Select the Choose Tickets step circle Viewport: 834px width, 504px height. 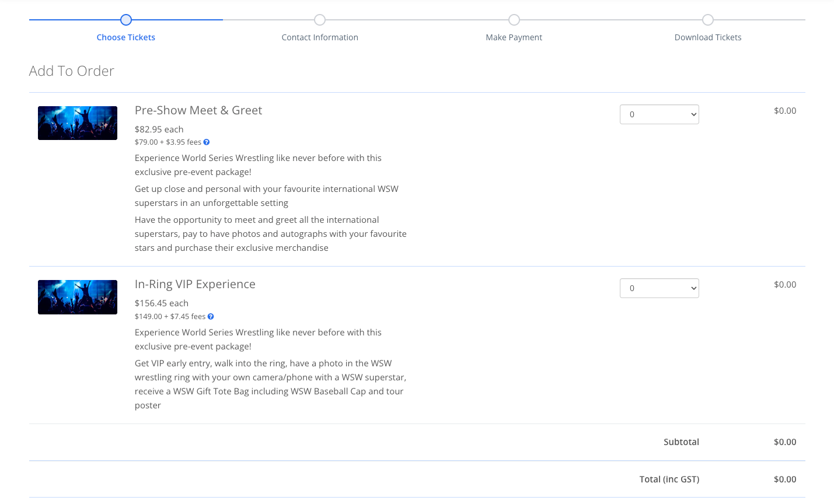(126, 20)
